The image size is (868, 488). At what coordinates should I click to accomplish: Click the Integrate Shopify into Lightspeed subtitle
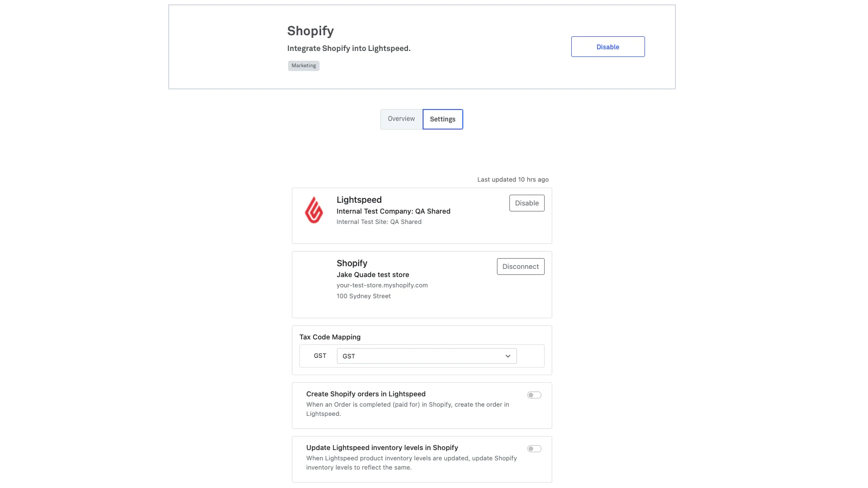pos(349,49)
